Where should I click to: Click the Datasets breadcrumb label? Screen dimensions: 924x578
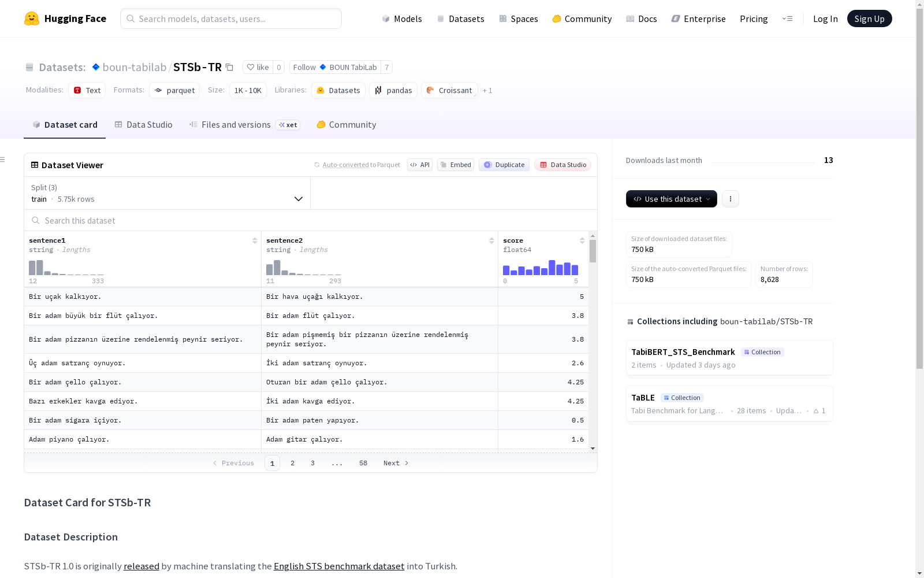pyautogui.click(x=62, y=67)
